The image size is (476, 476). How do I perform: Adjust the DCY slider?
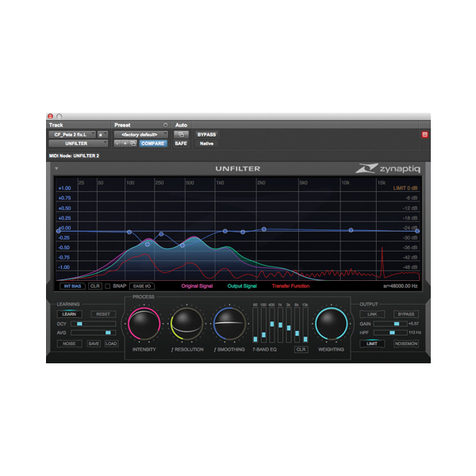click(x=93, y=324)
